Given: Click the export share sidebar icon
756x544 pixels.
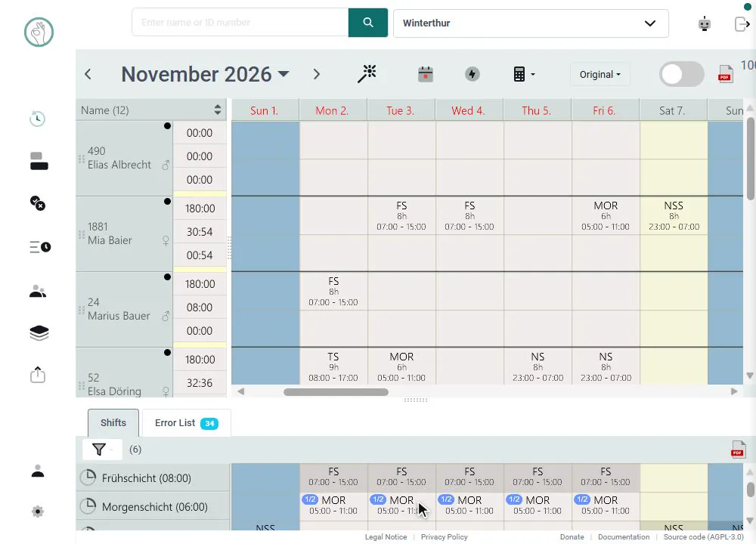Looking at the screenshot, I should 38,375.
